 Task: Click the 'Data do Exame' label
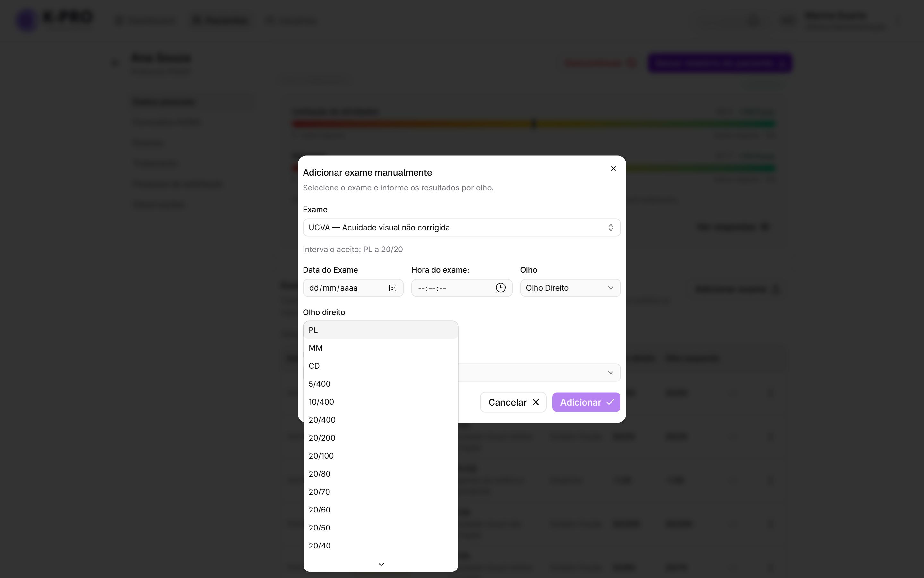tap(330, 270)
